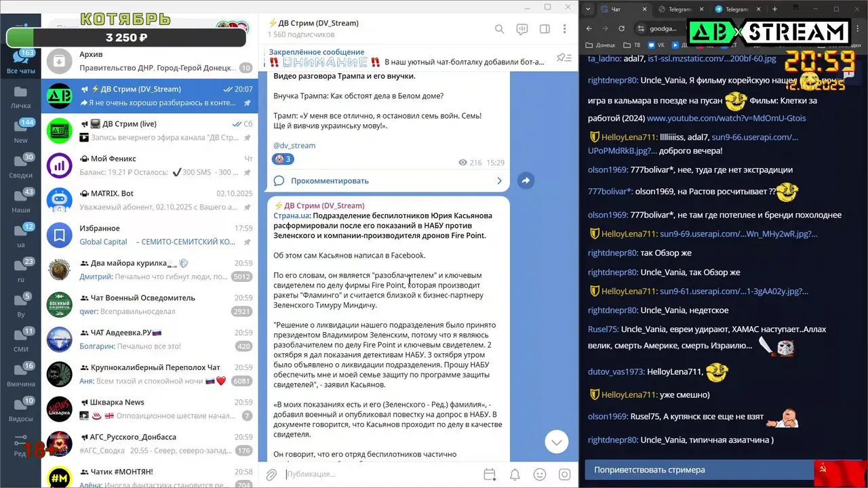The width and height of the screenshot is (868, 488).
Task: Open the Видосы chat folder
Action: pyautogui.click(x=20, y=410)
